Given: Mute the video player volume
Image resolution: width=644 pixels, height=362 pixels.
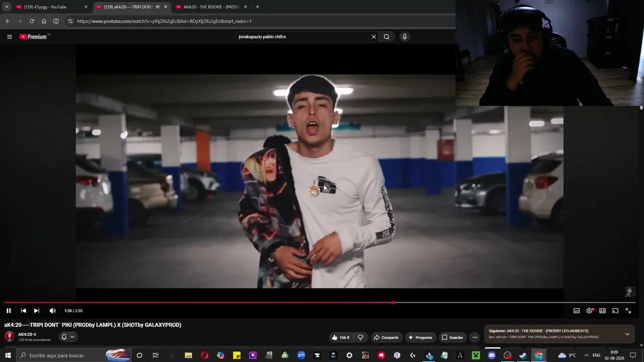Looking at the screenshot, I should coord(52,311).
